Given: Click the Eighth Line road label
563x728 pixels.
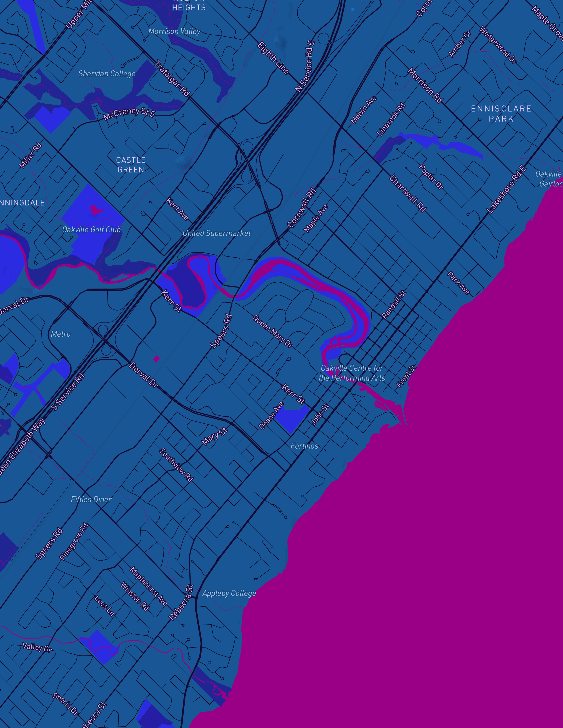Looking at the screenshot, I should 273,58.
